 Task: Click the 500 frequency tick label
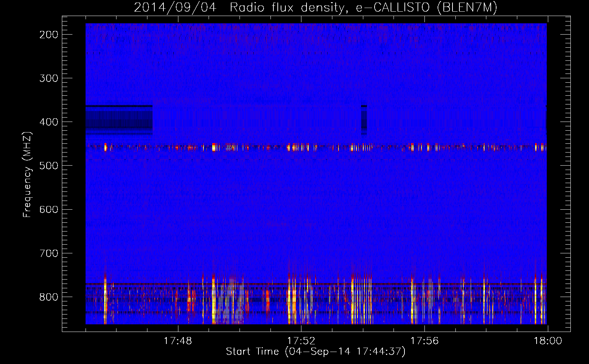pyautogui.click(x=49, y=166)
